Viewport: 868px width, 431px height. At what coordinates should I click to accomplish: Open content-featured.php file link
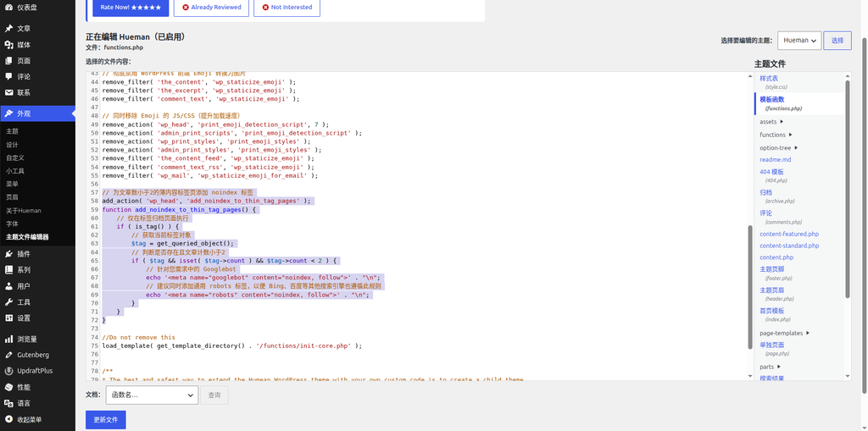(789, 234)
